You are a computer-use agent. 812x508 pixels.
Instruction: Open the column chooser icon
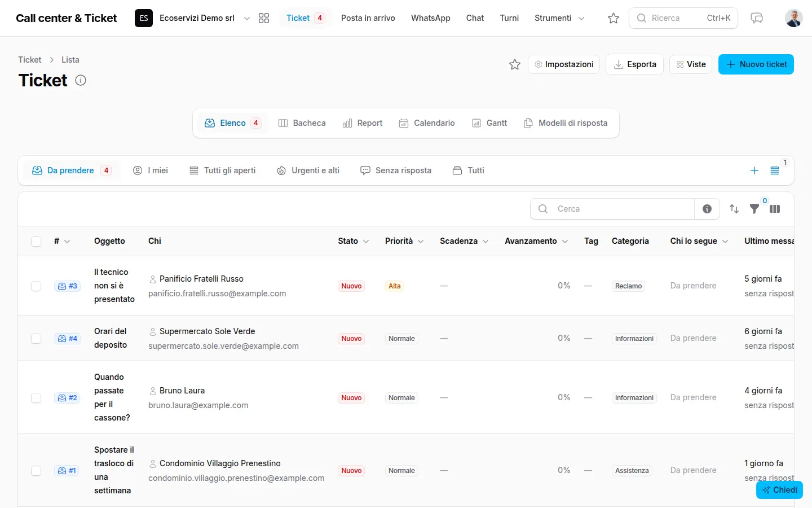[775, 209]
